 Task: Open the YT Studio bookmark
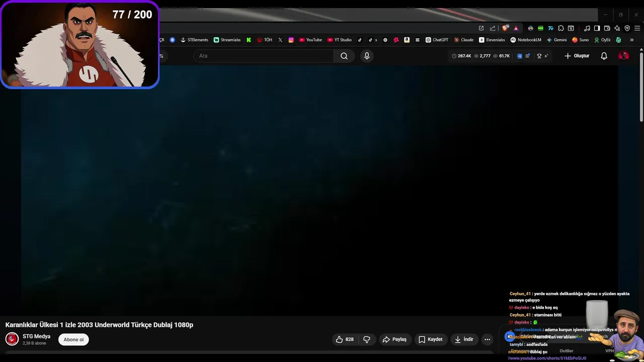(x=340, y=40)
